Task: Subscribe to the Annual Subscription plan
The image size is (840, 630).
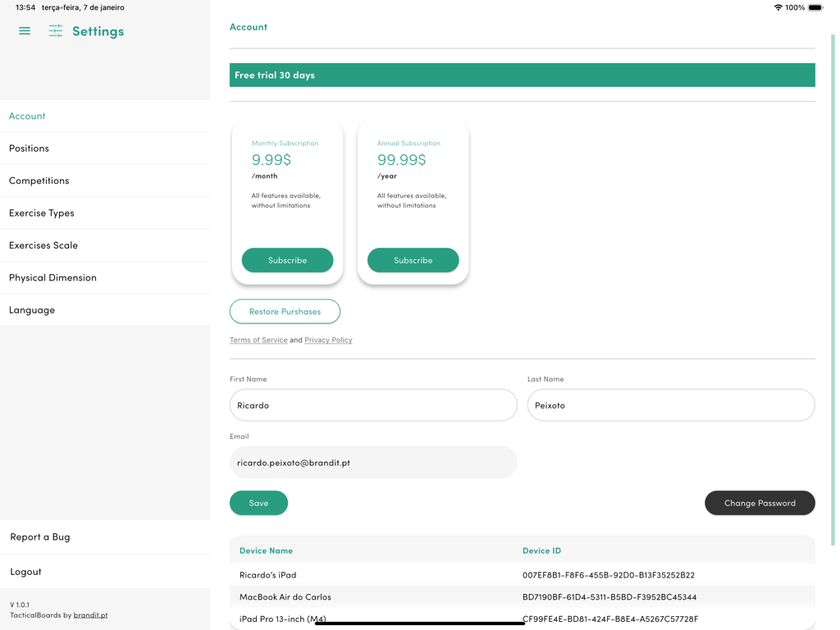Action: point(413,260)
